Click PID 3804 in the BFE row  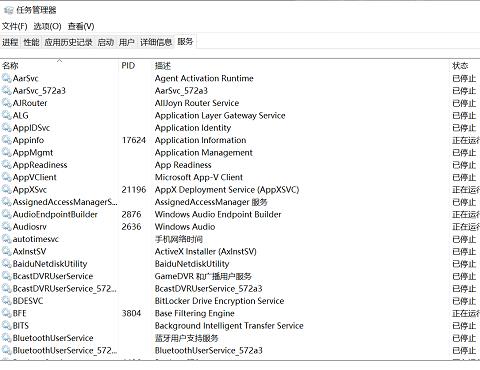[131, 313]
